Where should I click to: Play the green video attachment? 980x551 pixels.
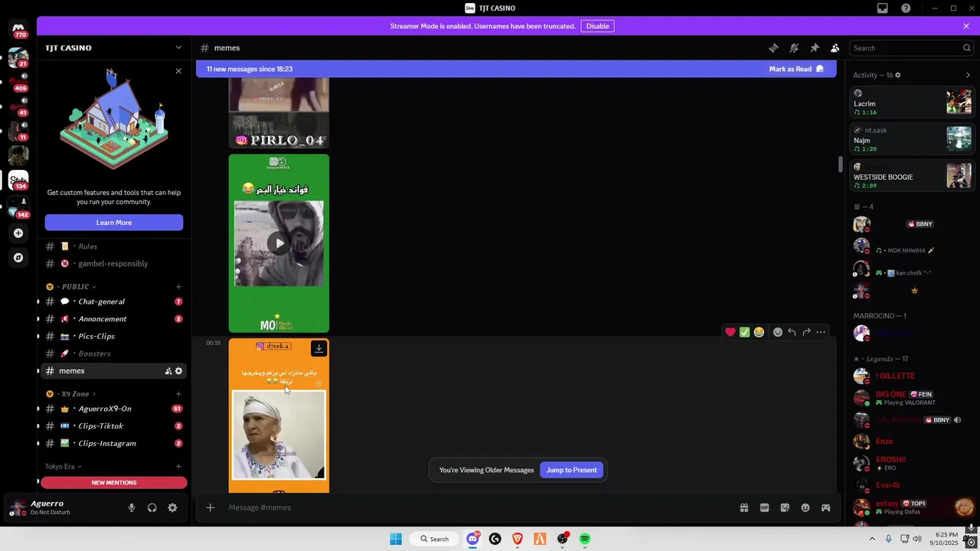coord(279,243)
